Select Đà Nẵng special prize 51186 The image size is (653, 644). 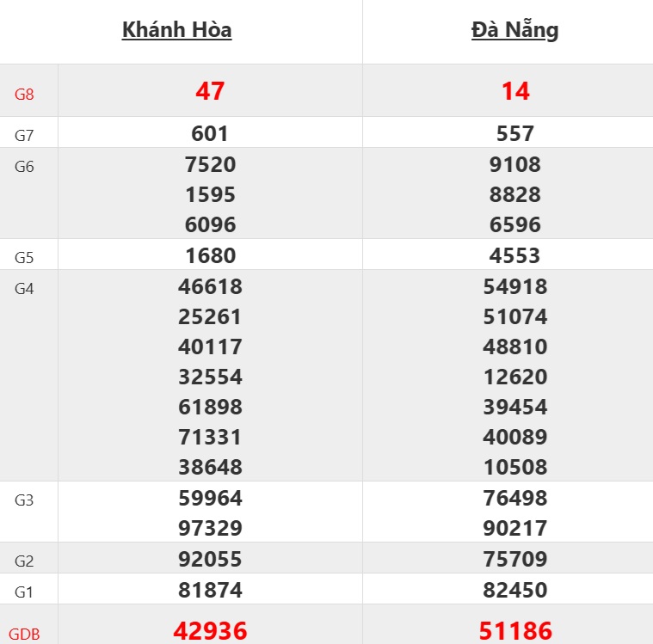pyautogui.click(x=515, y=630)
